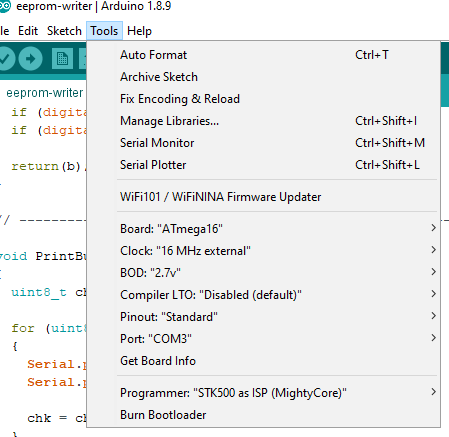Expand the Pinout "Standard" submenu

pos(263,317)
